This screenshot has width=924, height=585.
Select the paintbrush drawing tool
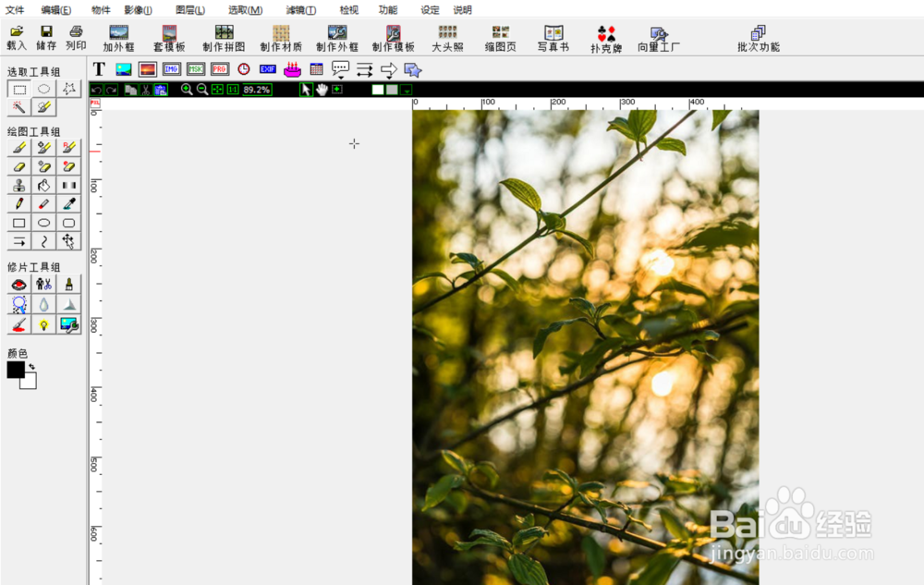click(19, 148)
